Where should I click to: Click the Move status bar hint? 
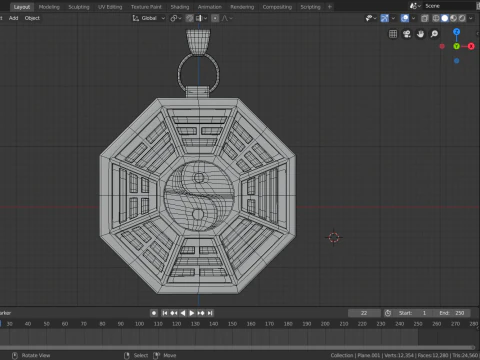pyautogui.click(x=165, y=355)
